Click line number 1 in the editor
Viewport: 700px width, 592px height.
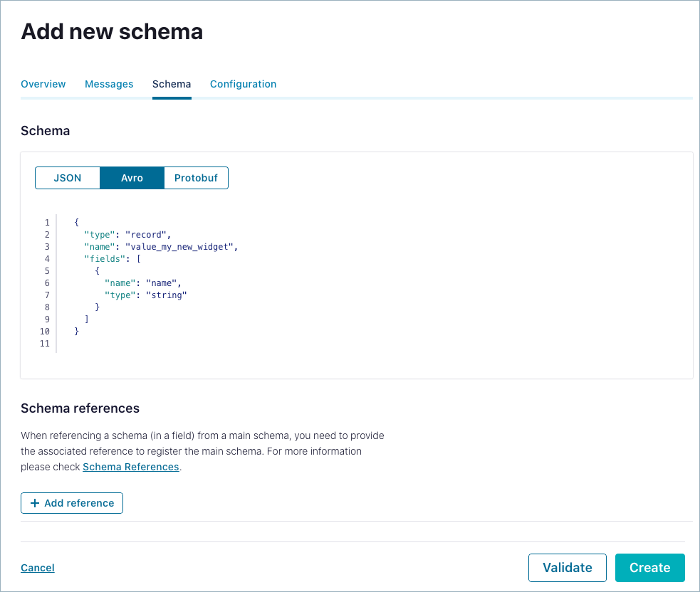(47, 222)
